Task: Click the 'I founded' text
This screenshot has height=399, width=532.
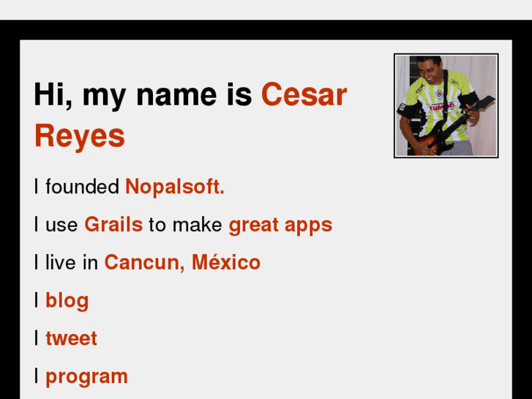Action: (77, 187)
